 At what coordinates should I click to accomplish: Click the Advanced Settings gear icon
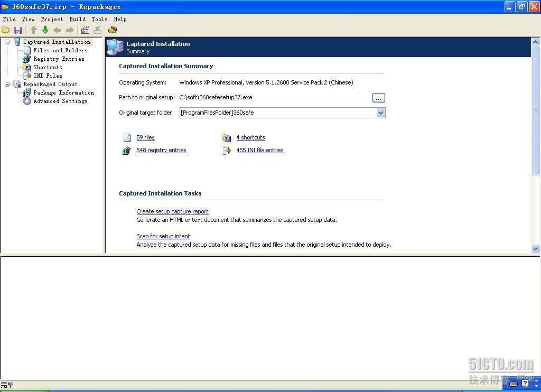tap(27, 101)
